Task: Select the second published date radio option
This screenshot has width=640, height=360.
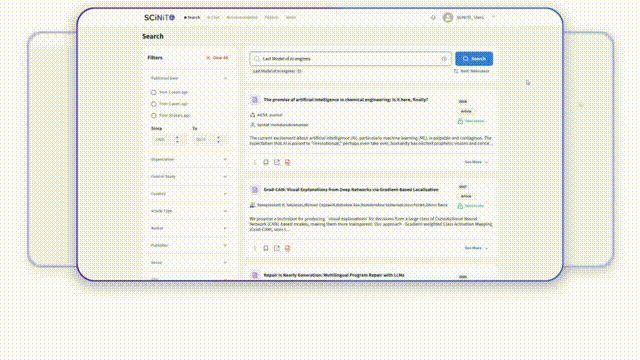Action: (154, 104)
